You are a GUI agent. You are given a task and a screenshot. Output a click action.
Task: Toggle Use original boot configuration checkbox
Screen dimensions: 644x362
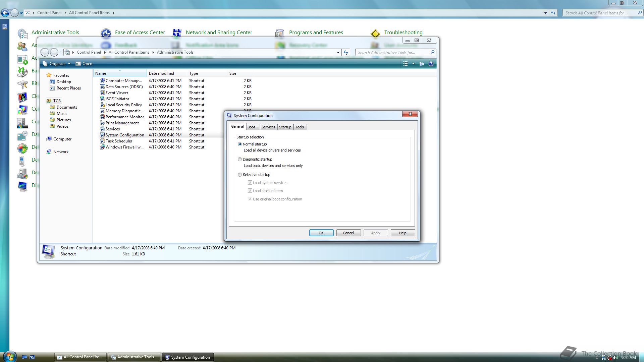[250, 199]
